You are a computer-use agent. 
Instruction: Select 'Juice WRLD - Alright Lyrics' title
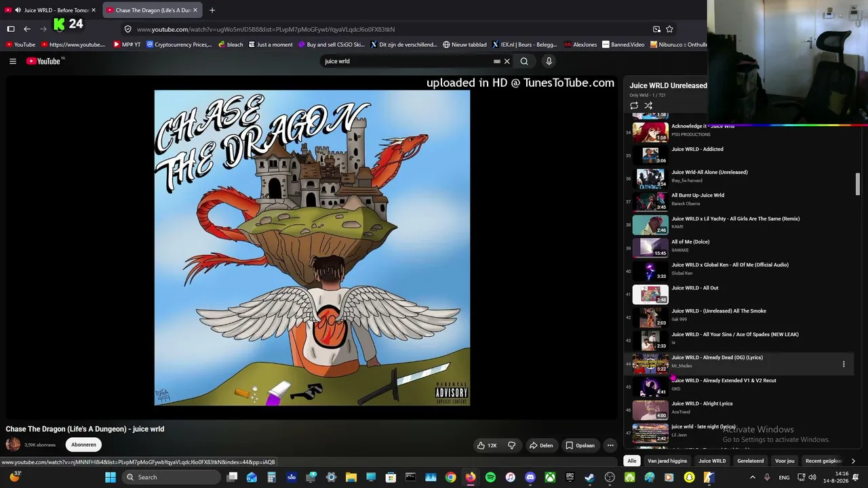click(x=702, y=404)
